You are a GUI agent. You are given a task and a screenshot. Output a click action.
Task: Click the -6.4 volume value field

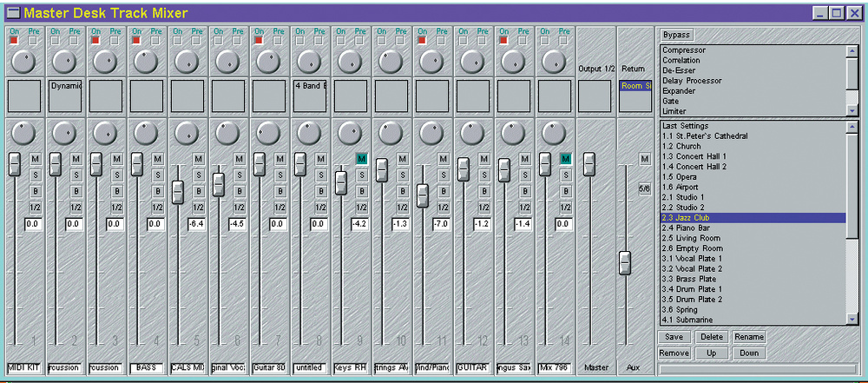tap(196, 224)
